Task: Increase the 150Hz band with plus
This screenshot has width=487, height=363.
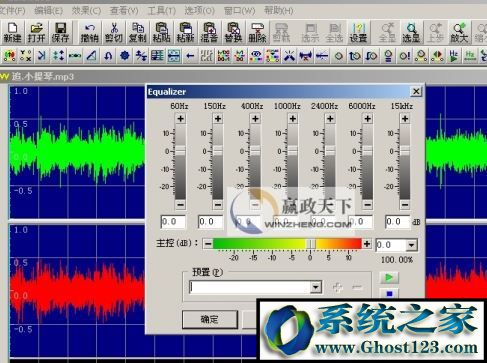Action: [218, 119]
